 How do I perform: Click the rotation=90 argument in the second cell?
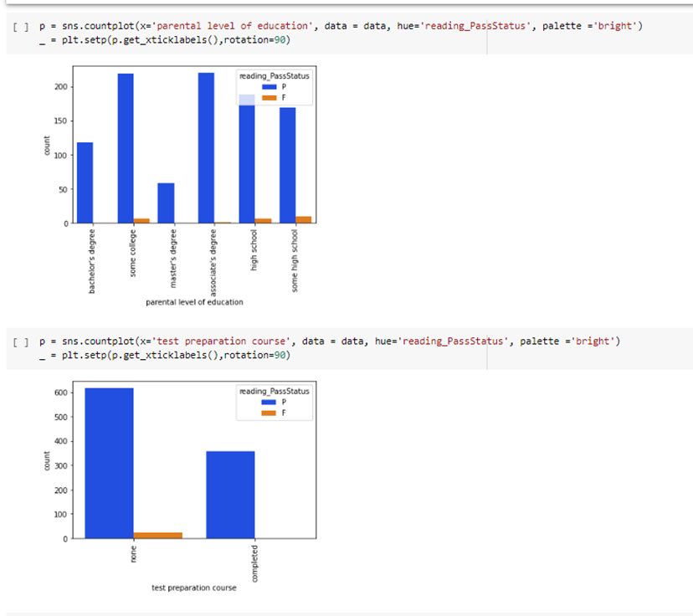255,355
